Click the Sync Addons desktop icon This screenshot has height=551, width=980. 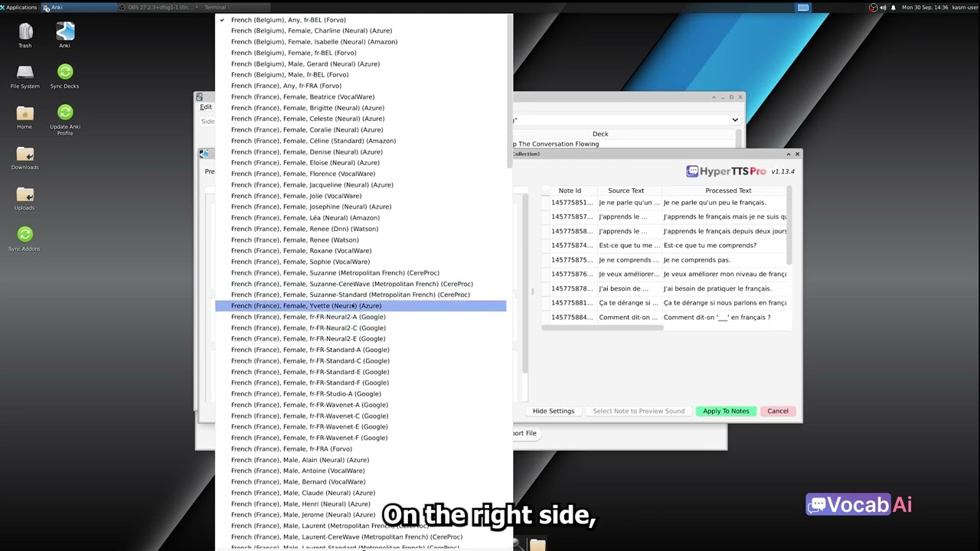pos(25,239)
